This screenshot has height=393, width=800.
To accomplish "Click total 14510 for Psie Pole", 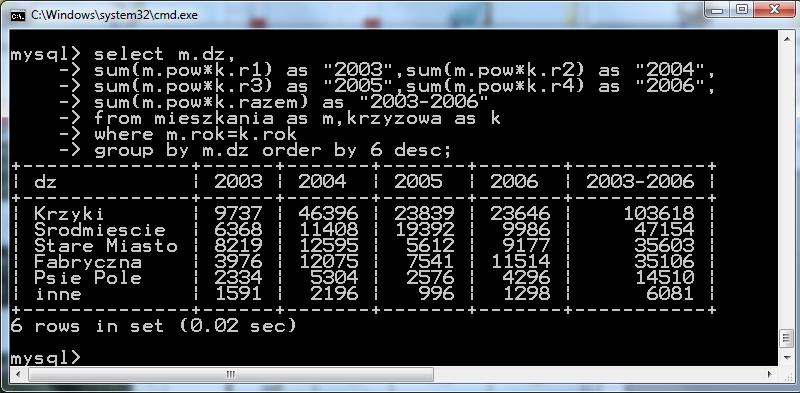I will point(665,278).
